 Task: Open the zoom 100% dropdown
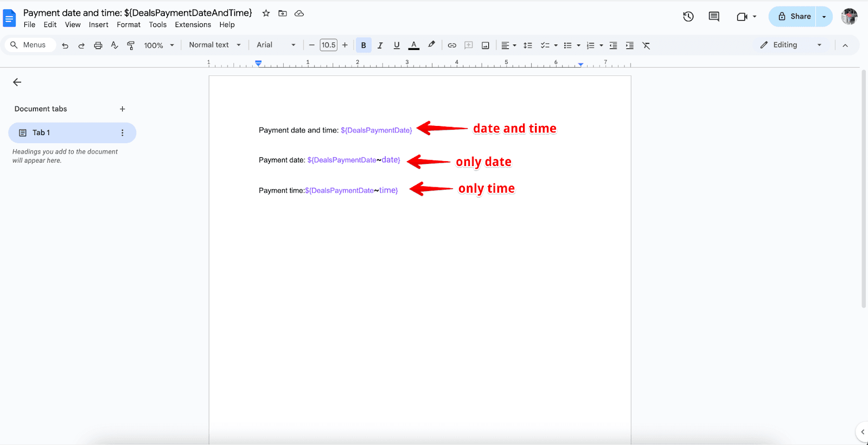[159, 46]
